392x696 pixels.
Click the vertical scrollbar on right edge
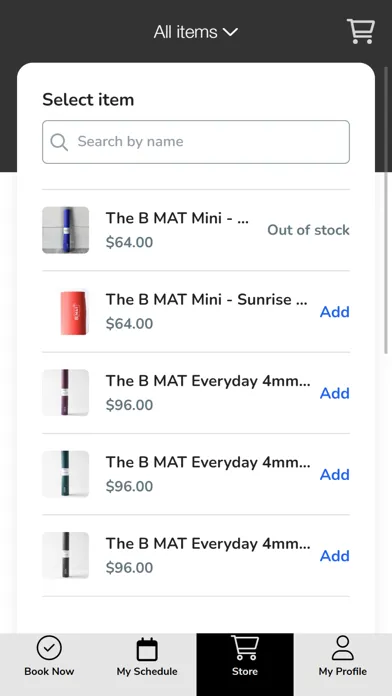[x=386, y=210]
